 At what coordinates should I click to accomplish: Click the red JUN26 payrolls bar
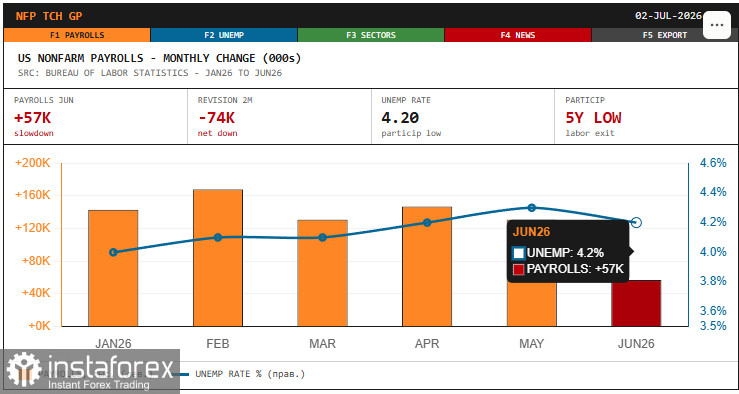636,303
